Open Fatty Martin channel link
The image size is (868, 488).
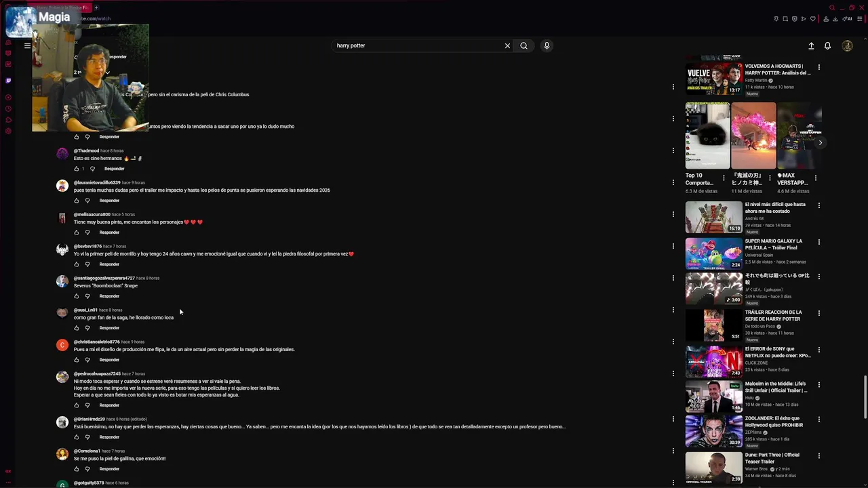click(x=756, y=80)
